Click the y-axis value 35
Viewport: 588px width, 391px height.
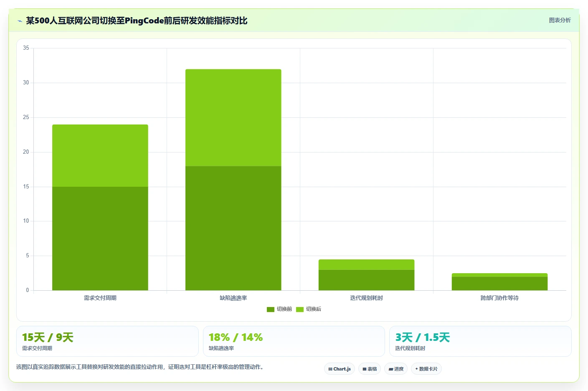coord(26,48)
